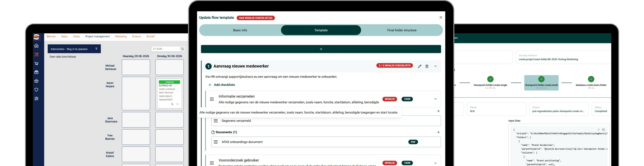This screenshot has height=166, width=644.
Task: Open the Finance menu
Action: pyautogui.click(x=136, y=36)
